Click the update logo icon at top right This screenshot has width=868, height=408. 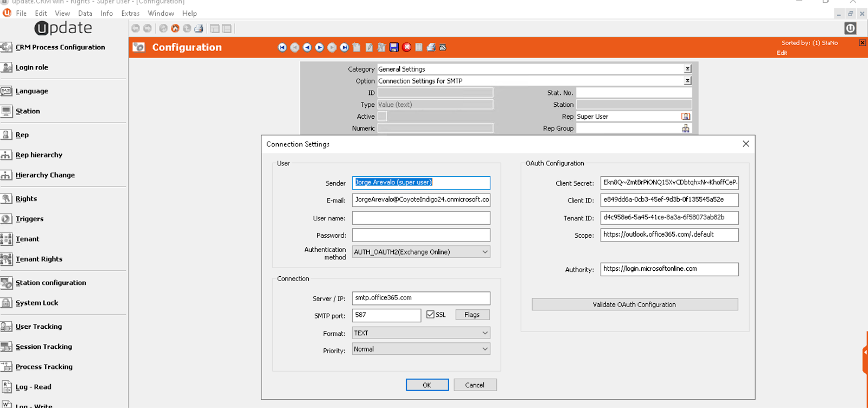(x=850, y=28)
